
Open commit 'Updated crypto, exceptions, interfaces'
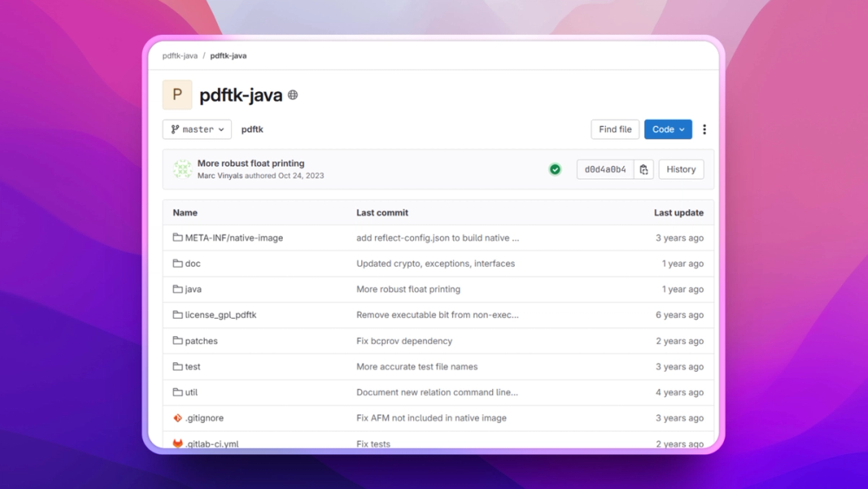click(436, 263)
